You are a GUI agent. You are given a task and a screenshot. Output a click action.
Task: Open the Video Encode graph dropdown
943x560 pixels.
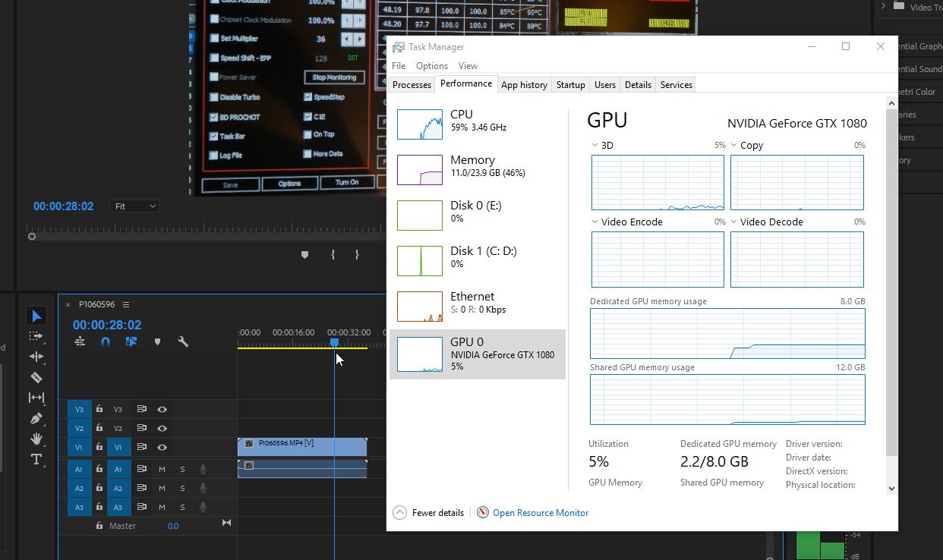pyautogui.click(x=595, y=222)
